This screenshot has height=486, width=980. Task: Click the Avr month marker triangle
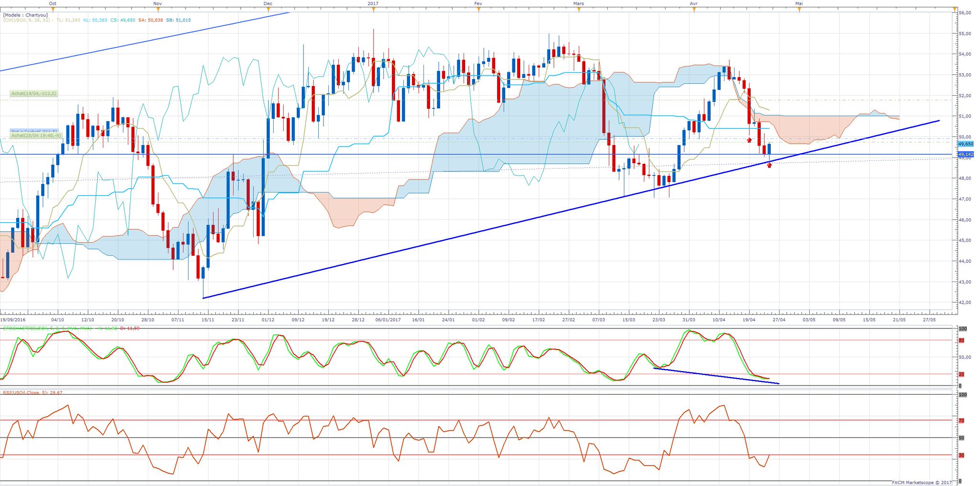[x=694, y=9]
